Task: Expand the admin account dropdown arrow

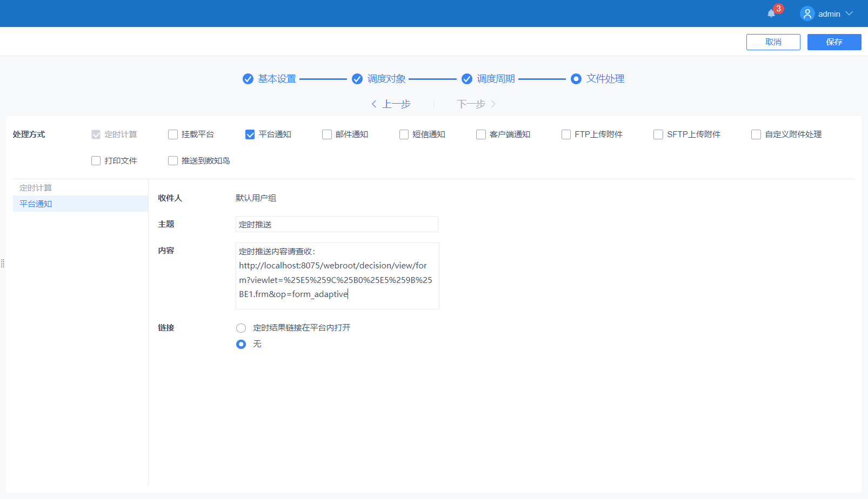Action: pos(849,14)
